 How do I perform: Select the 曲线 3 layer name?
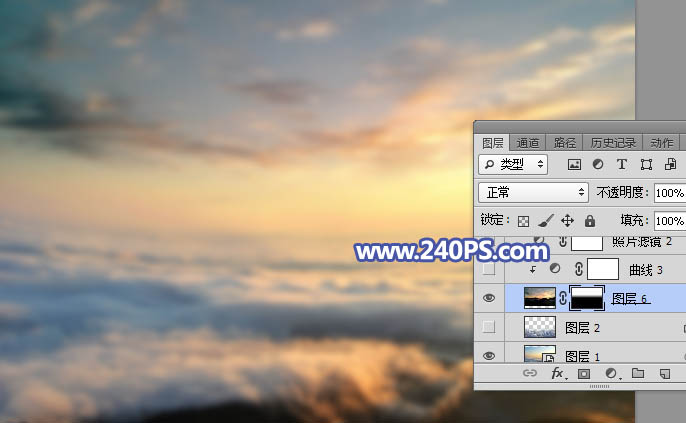(645, 270)
